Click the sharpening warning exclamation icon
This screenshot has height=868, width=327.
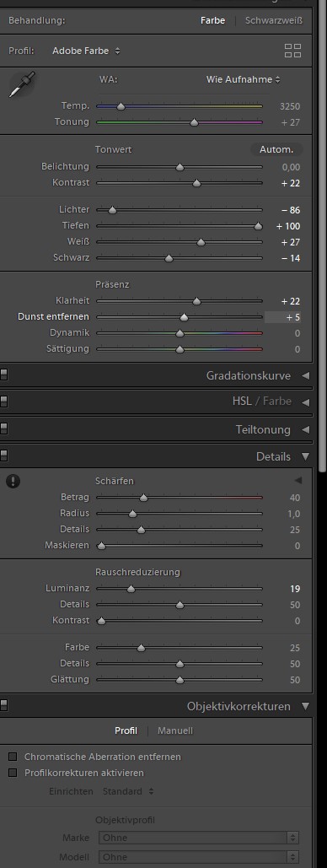[13, 481]
